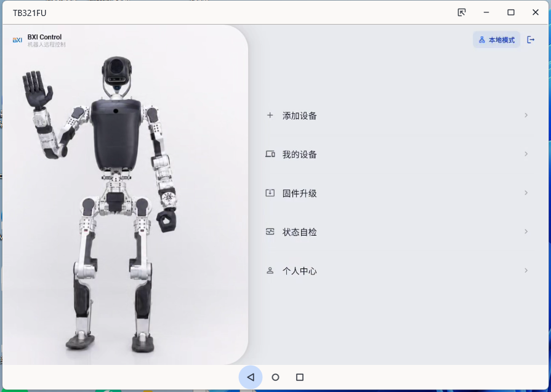Switch mode via 本地模式 button
The height and width of the screenshot is (392, 551).
click(x=497, y=40)
